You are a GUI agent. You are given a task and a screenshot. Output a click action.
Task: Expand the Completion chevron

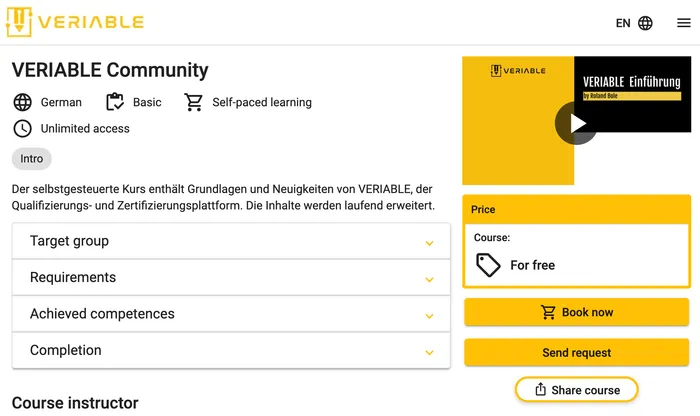click(429, 353)
